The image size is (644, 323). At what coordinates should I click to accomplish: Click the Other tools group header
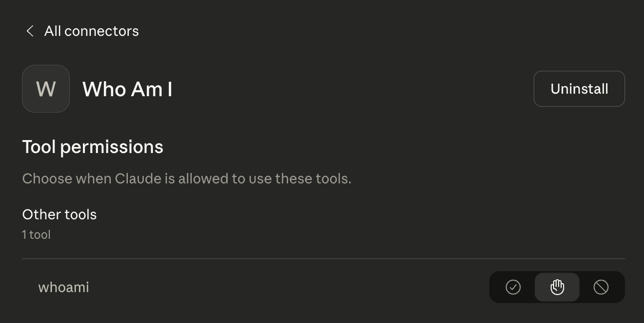coord(59,214)
